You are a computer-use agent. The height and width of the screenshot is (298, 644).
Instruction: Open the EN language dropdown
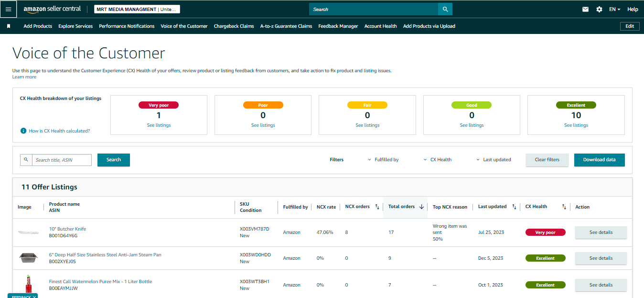coord(614,9)
